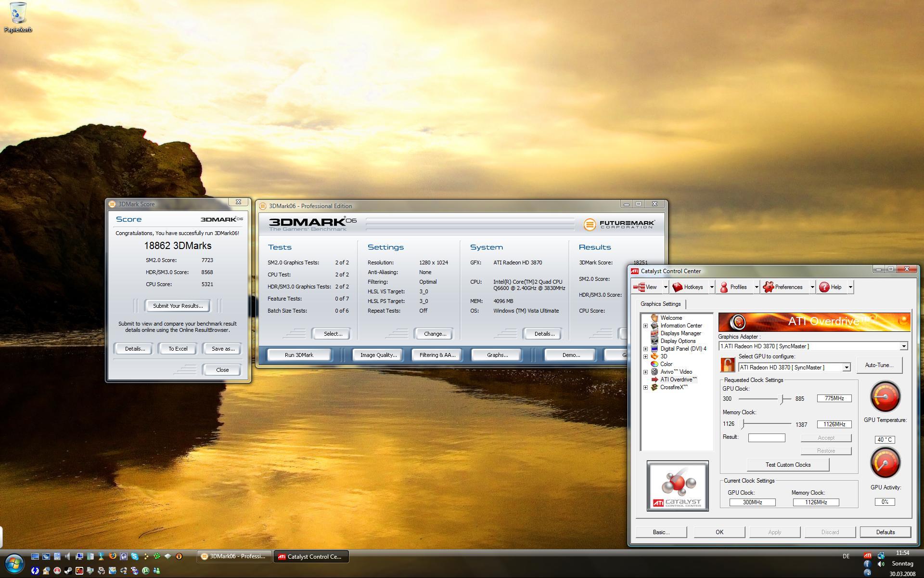Open the Profiles dropdown arrow
Viewport: 924px width, 578px height.
(756, 287)
